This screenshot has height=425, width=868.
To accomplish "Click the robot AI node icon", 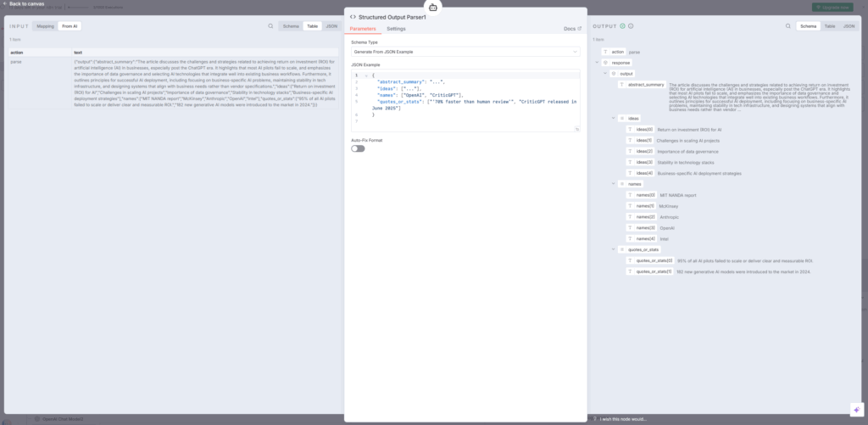I will 433,8.
